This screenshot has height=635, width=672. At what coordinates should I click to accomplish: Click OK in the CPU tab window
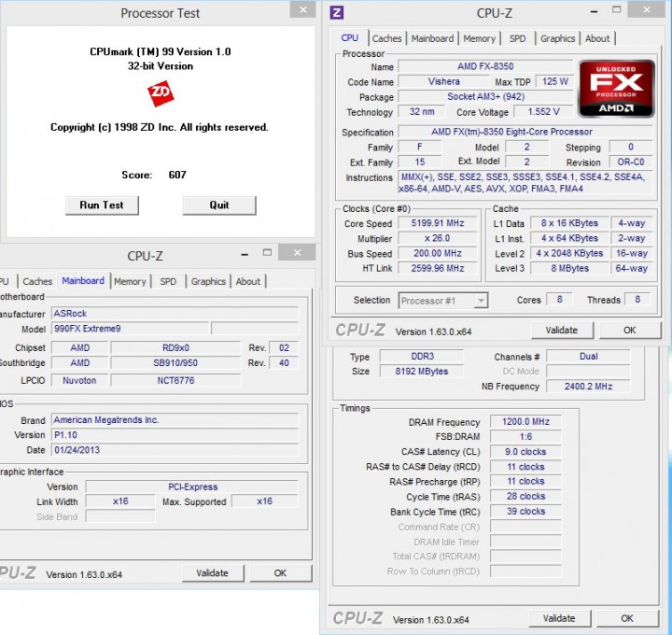click(630, 331)
